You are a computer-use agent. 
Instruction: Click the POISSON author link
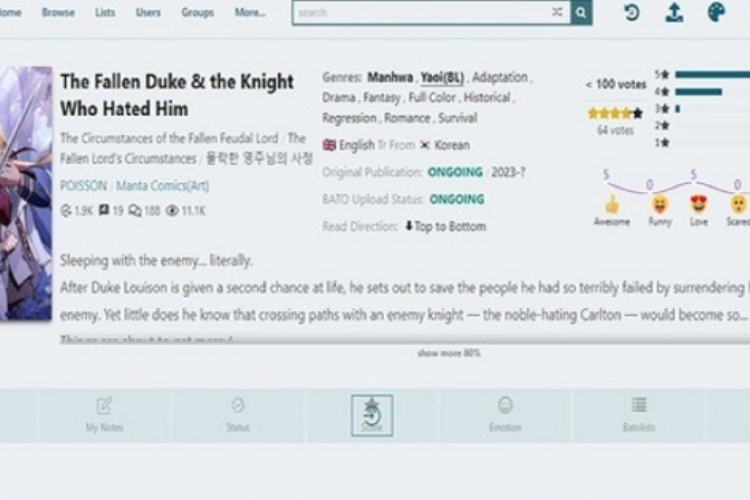tap(83, 186)
